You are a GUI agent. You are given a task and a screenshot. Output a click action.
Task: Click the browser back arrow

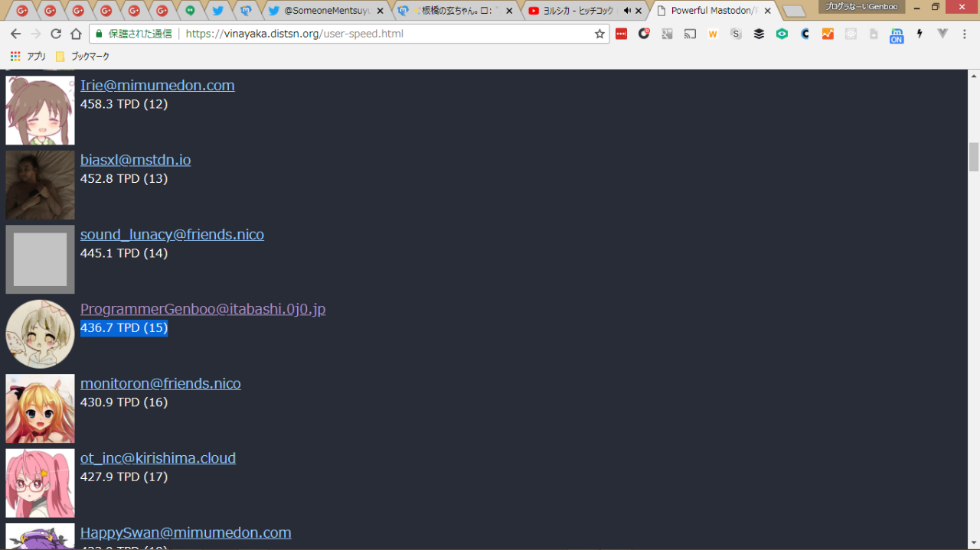15,34
